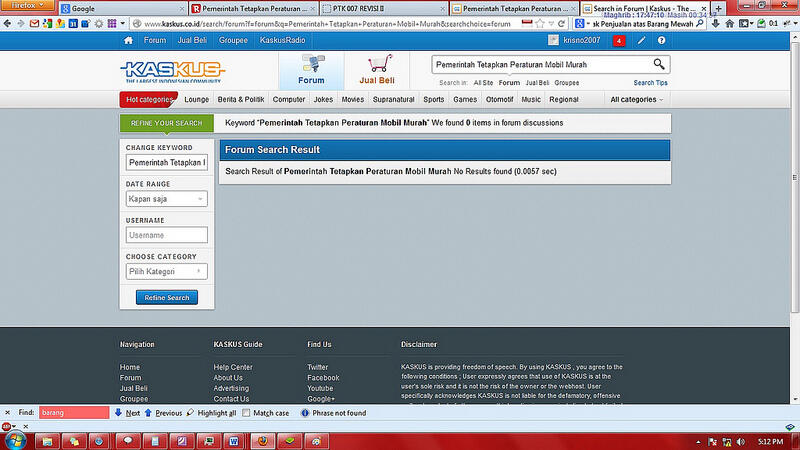Click Previous in the find bar
Screen dimensions: 800x450
pos(163,413)
